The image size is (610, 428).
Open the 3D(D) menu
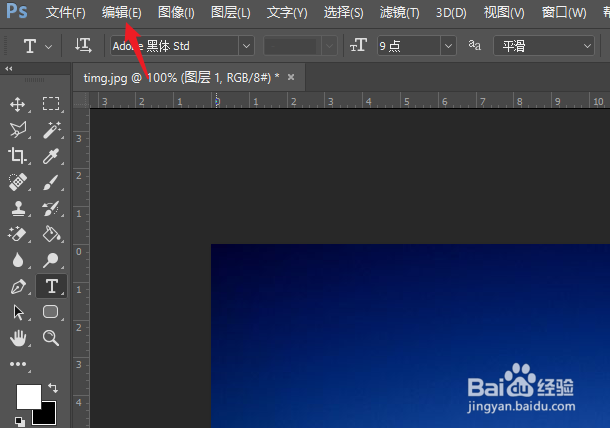[x=451, y=12]
